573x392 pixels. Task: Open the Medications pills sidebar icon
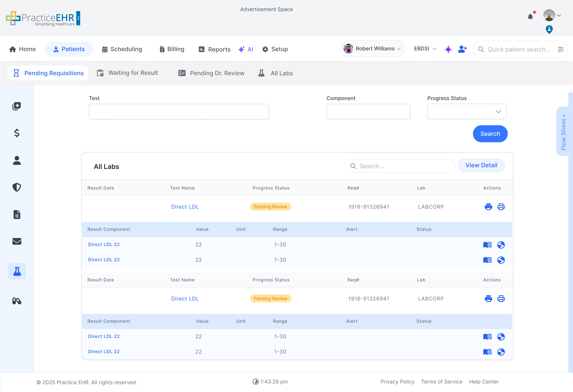click(17, 301)
